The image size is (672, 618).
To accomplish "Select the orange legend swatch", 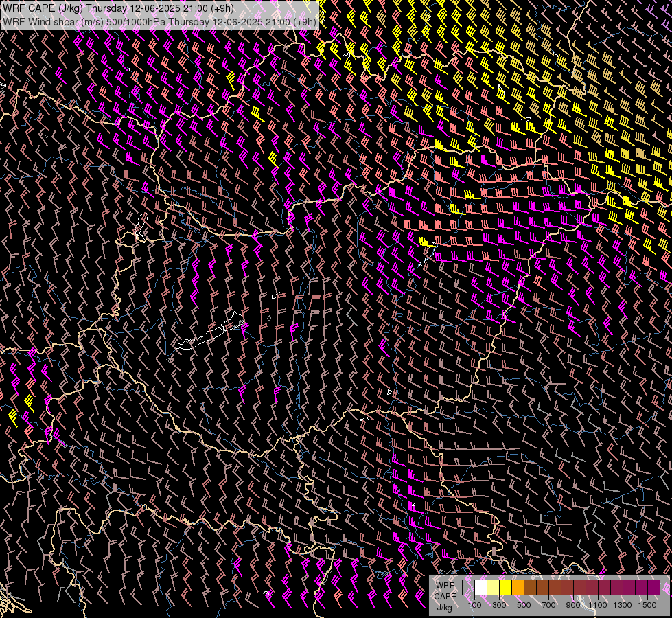I will tap(518, 588).
